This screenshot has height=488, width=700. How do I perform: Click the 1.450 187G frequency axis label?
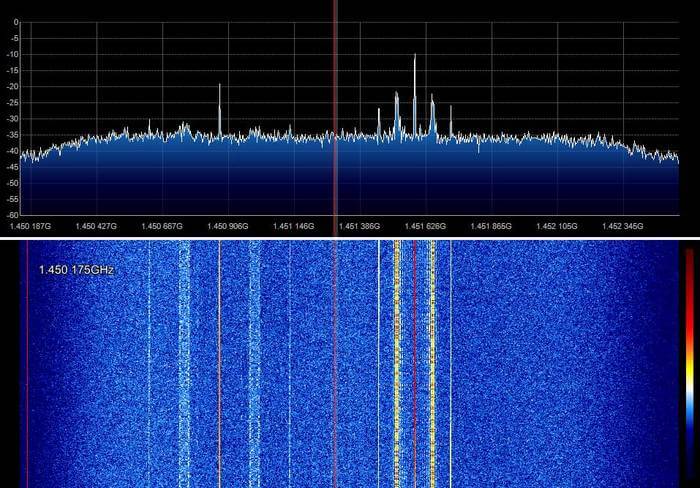tap(30, 226)
